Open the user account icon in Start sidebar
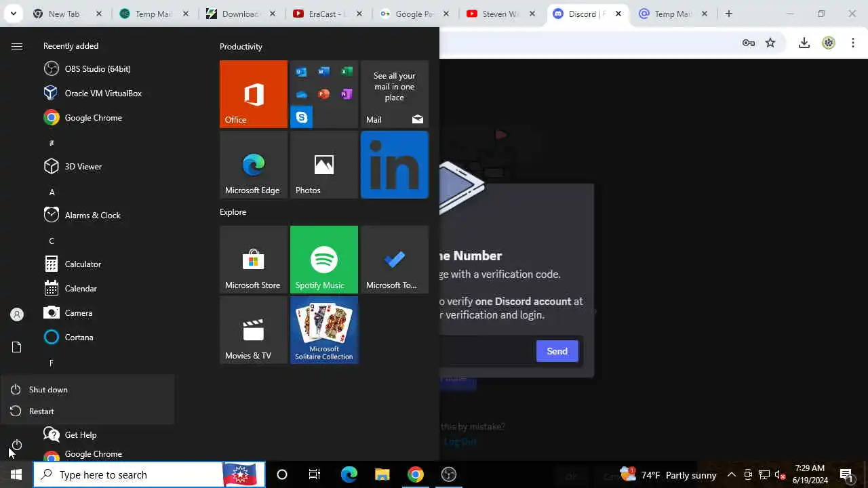 [17, 314]
